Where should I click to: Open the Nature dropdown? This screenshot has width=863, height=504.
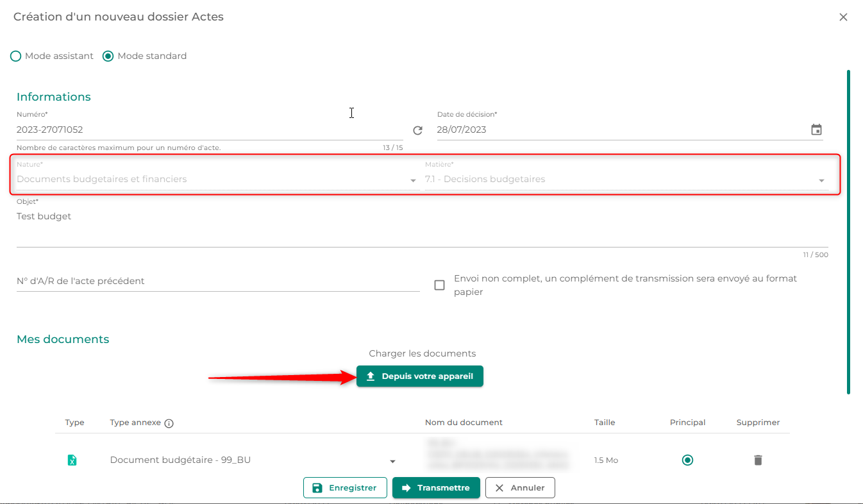click(217, 180)
